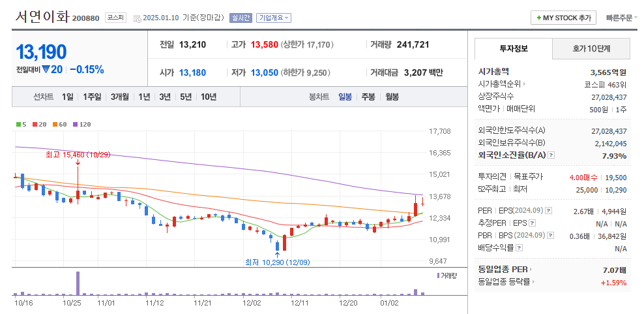Click red 20-day moving average legend marker
This screenshot has height=314, width=644.
coord(35,124)
